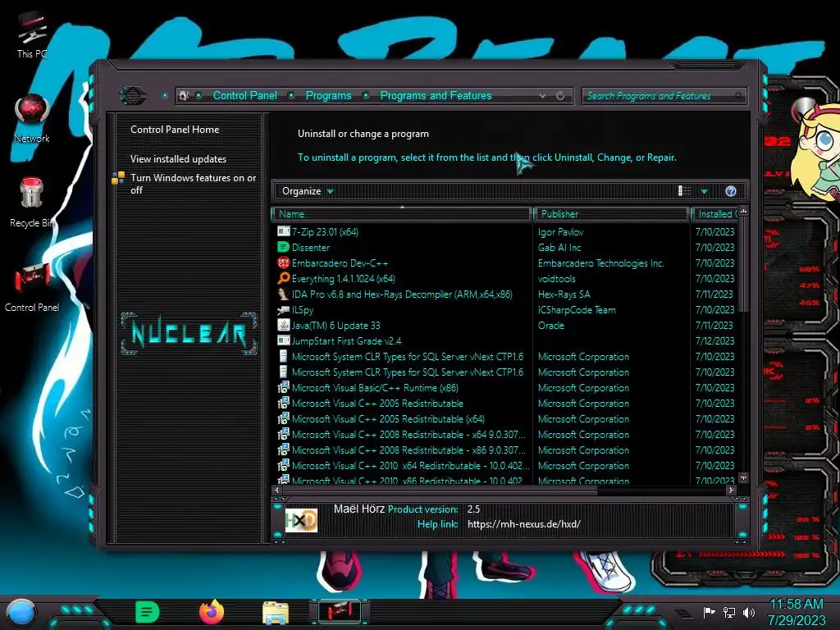The height and width of the screenshot is (630, 840).
Task: Open File Explorer from the taskbar
Action: (276, 613)
